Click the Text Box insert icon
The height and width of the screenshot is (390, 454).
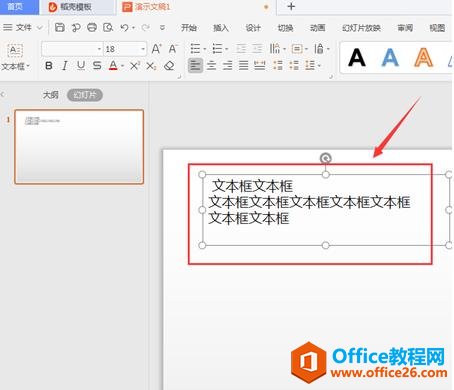pos(15,51)
